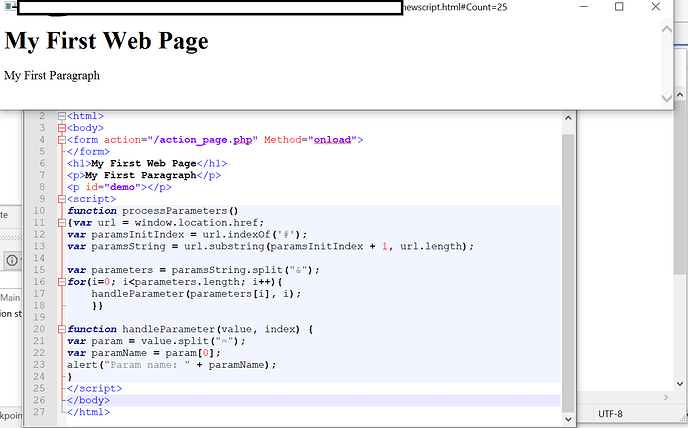Click the <h1> line in the code editor

point(147,164)
